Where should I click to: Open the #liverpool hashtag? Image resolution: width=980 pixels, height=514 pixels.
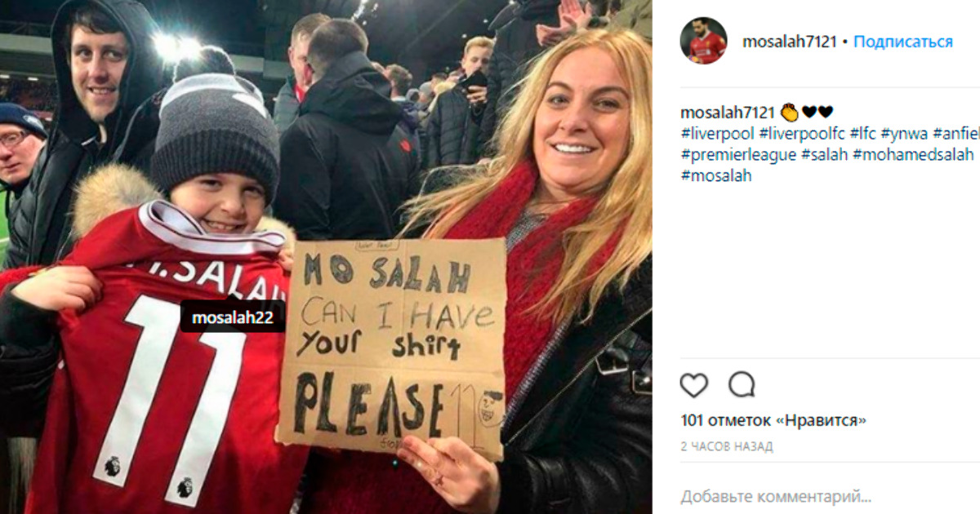pos(717,134)
